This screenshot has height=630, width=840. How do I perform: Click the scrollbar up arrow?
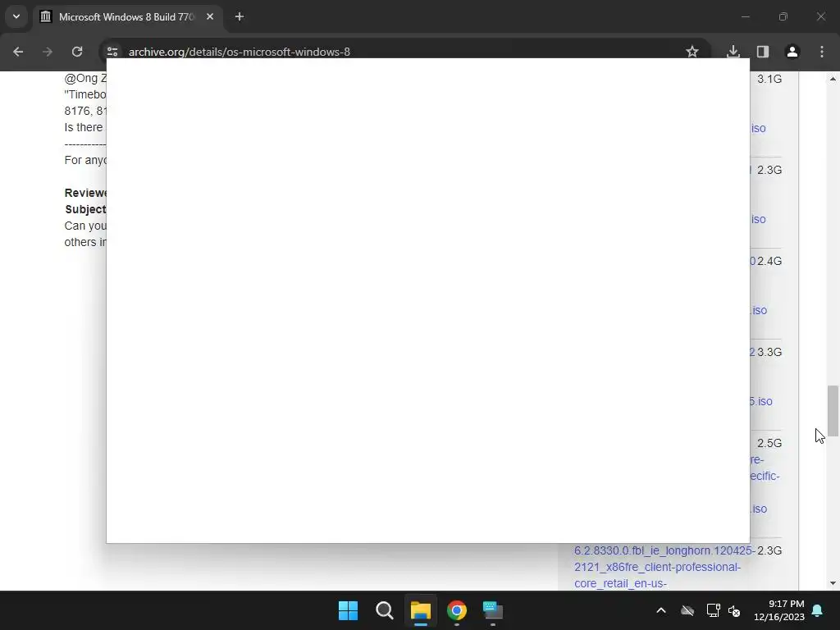click(x=833, y=79)
